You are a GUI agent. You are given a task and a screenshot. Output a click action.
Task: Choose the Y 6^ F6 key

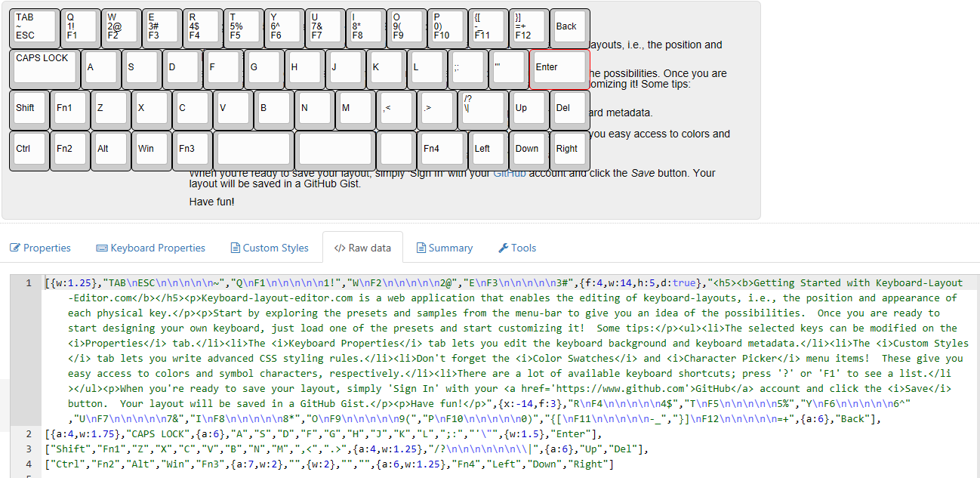[x=285, y=29]
